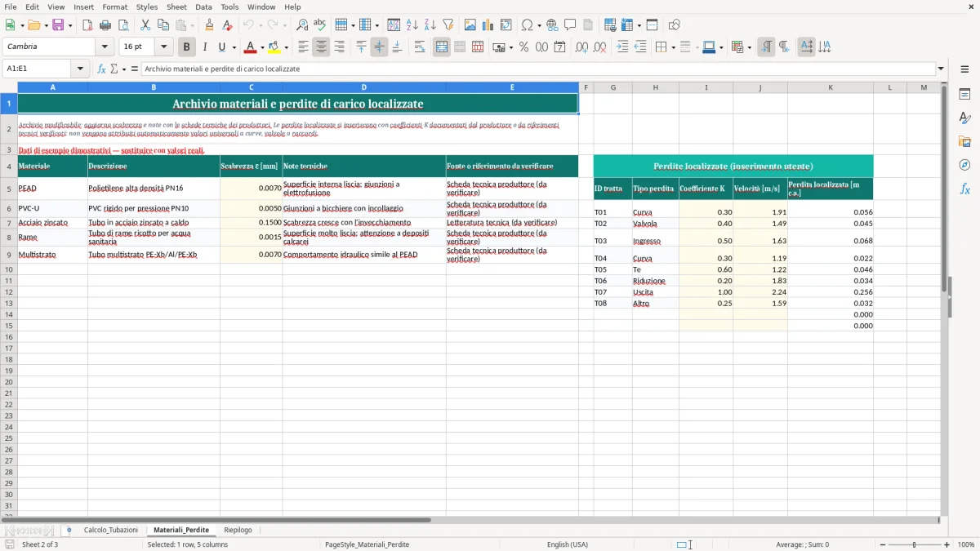Sort ascending A to Z
Screen dimensions: 980x551
pyautogui.click(x=412, y=25)
